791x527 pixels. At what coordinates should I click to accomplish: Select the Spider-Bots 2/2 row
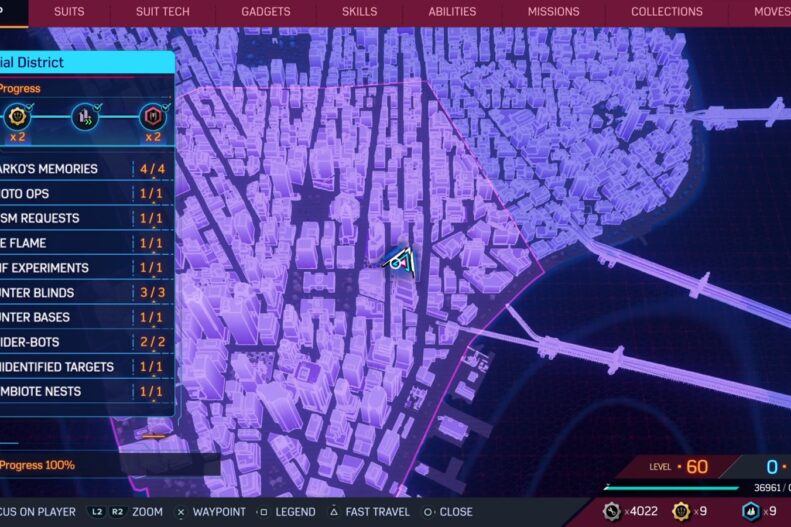[x=86, y=342]
